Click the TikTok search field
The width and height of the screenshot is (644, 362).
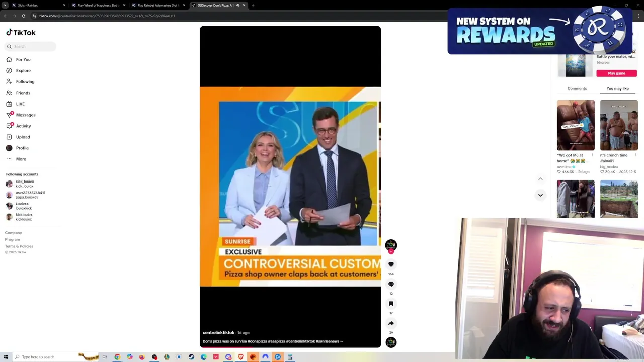pyautogui.click(x=31, y=46)
